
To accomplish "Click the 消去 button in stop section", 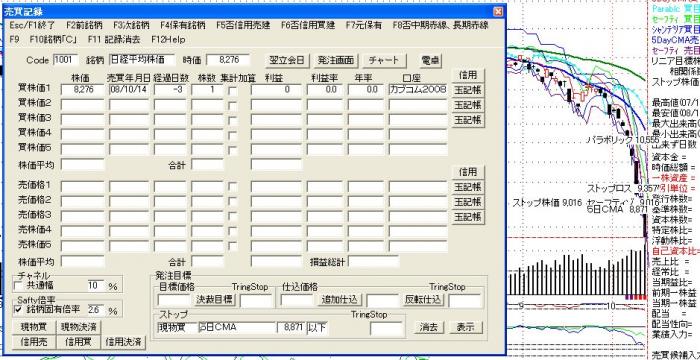I will [x=429, y=327].
